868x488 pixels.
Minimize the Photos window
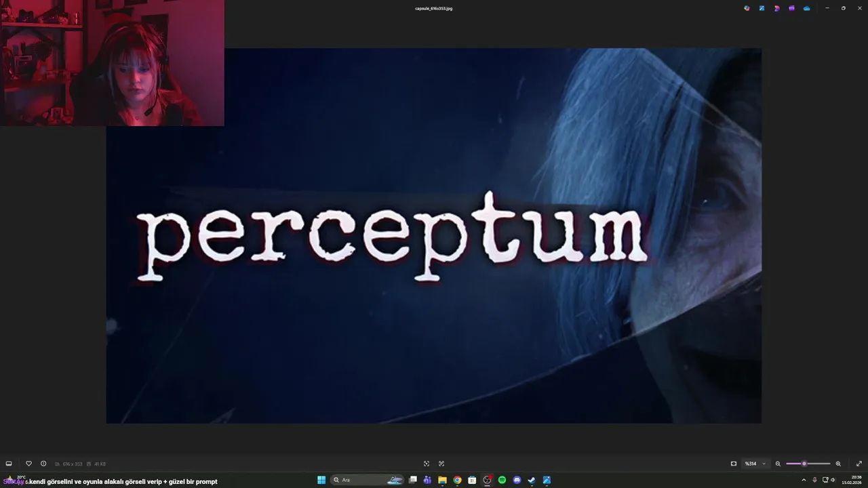coord(827,8)
